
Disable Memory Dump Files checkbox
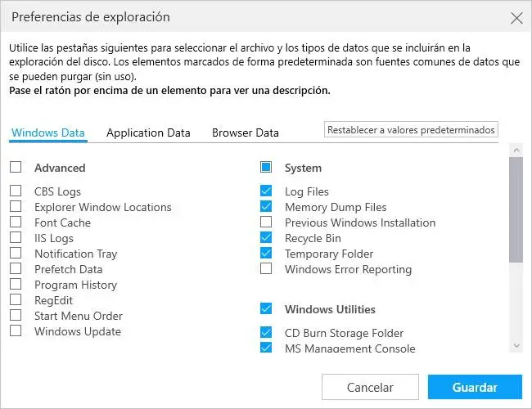266,207
